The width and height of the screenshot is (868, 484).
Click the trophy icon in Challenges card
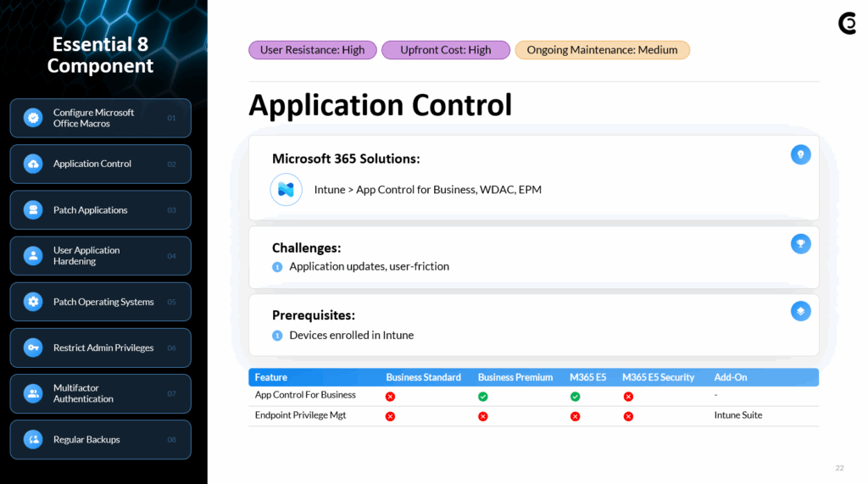[x=800, y=243]
